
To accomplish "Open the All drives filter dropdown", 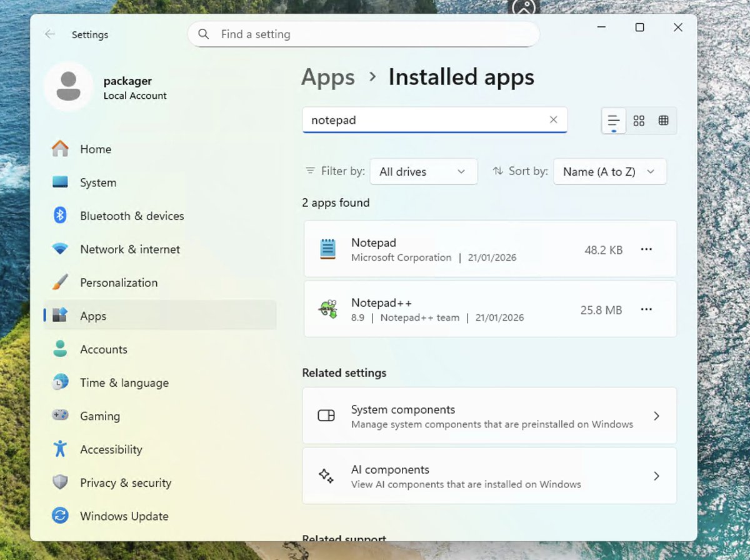I will [424, 171].
